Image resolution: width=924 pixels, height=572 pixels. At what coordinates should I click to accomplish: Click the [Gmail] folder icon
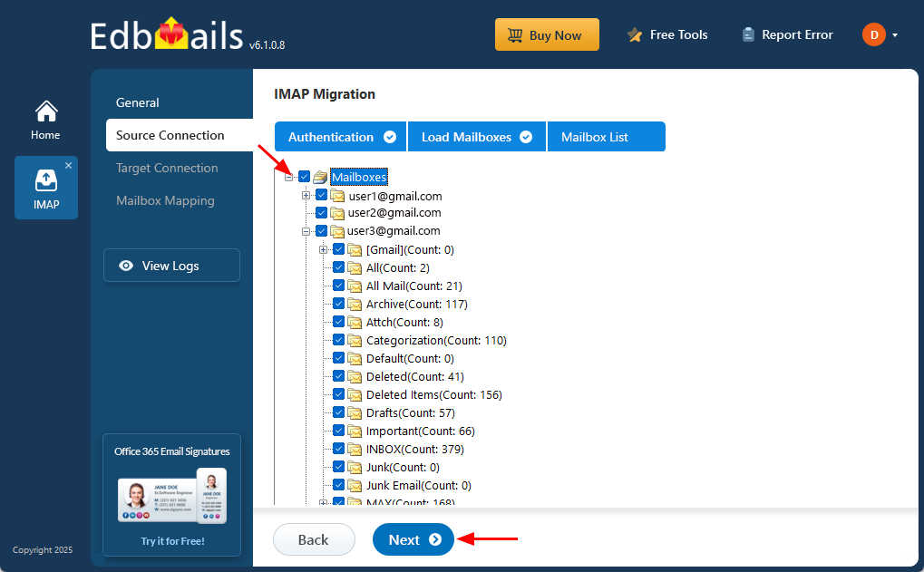[355, 250]
